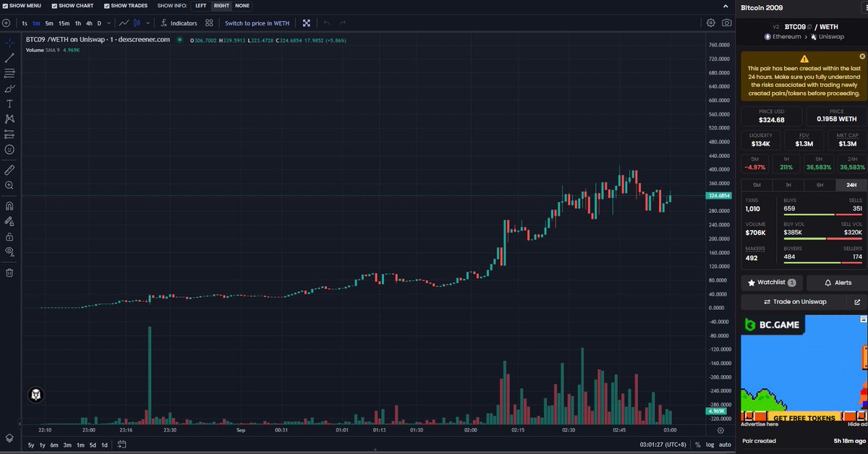The image size is (868, 454).
Task: Set show info to LEFT
Action: (200, 6)
